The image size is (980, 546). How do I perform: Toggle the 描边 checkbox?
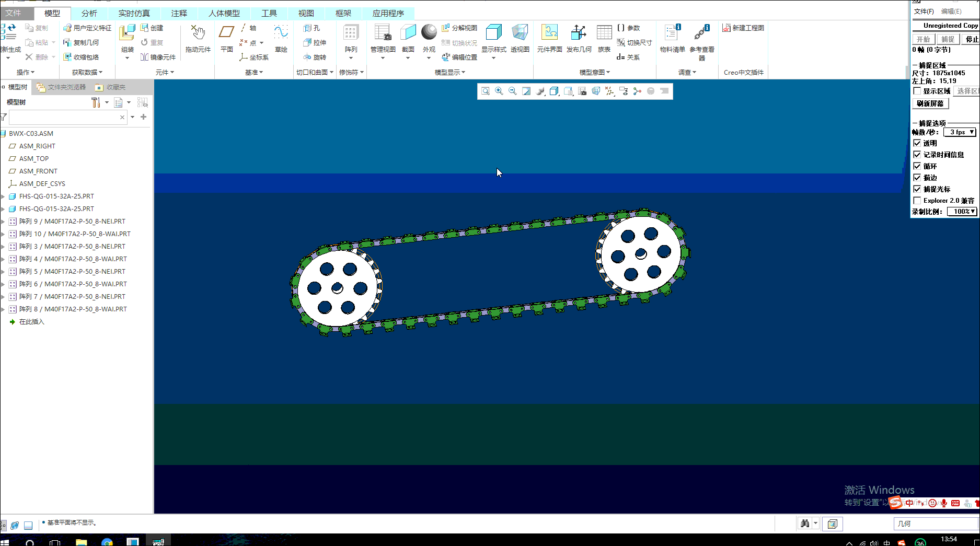point(917,177)
